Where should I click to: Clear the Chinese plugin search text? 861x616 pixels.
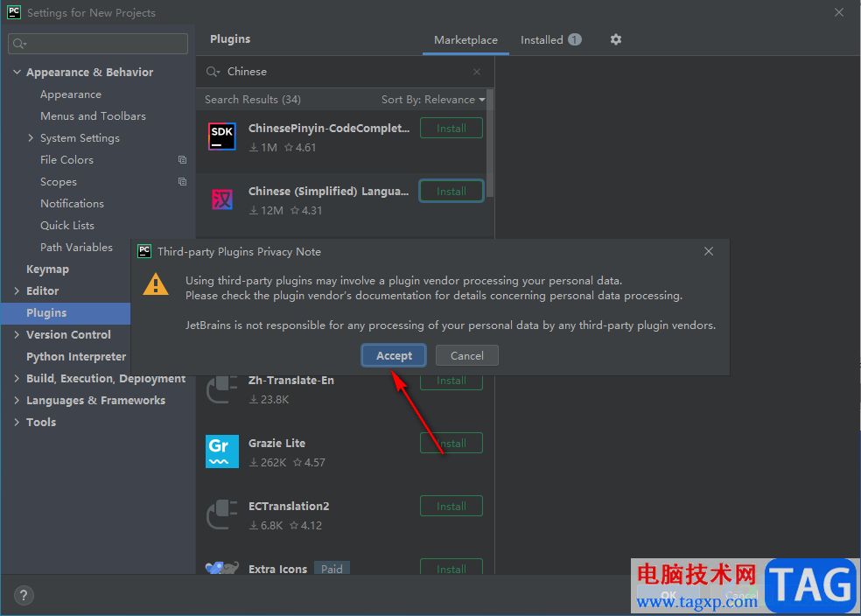(x=477, y=72)
